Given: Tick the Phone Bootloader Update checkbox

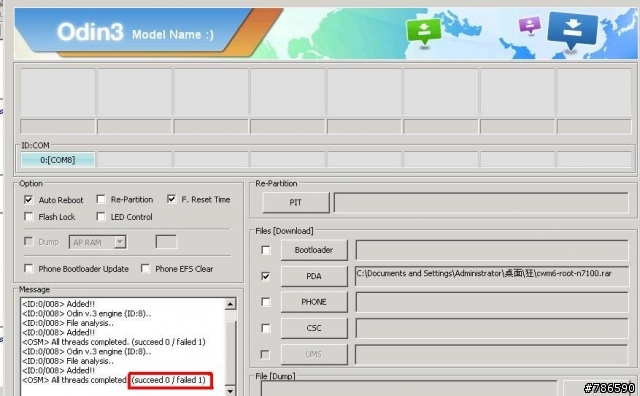Looking at the screenshot, I should 29,269.
